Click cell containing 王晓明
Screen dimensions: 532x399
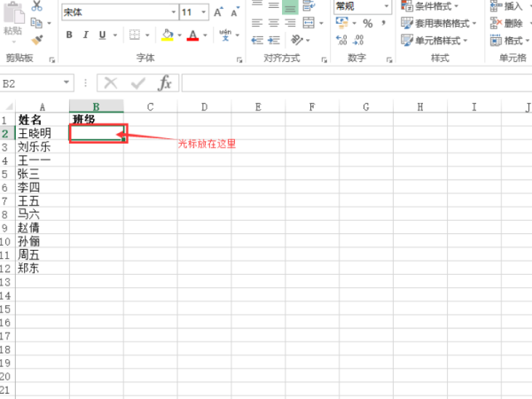point(42,133)
